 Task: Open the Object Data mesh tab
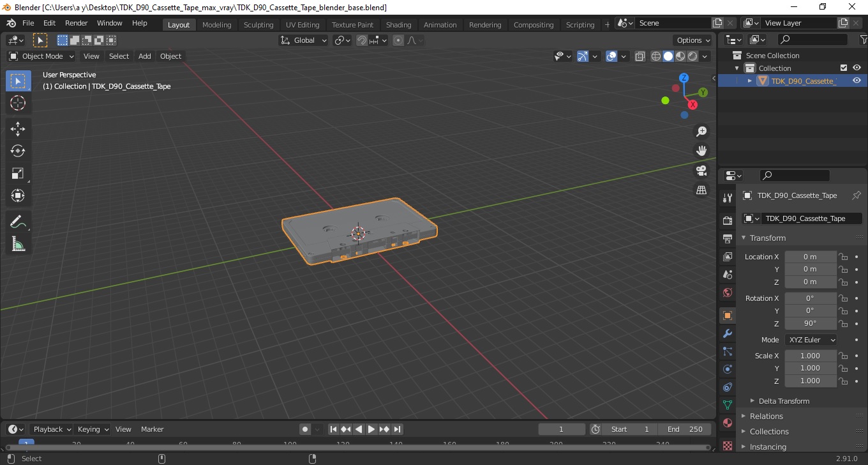(x=727, y=405)
